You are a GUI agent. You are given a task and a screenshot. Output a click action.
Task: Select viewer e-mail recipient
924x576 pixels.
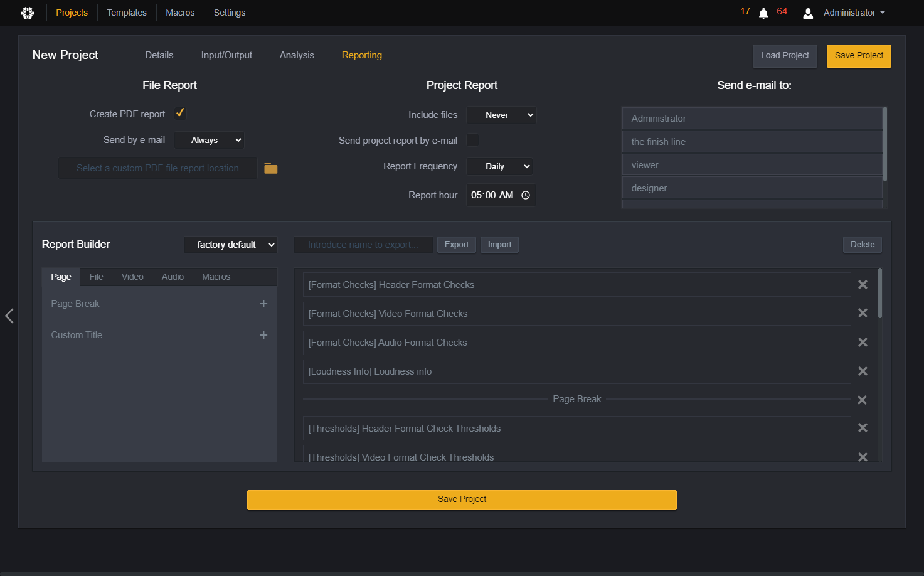[752, 165]
